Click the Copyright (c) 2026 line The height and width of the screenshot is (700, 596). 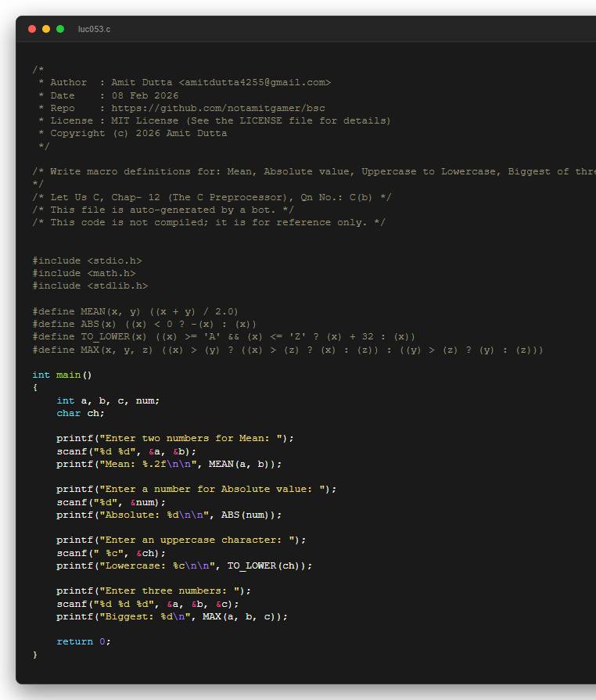coord(133,133)
